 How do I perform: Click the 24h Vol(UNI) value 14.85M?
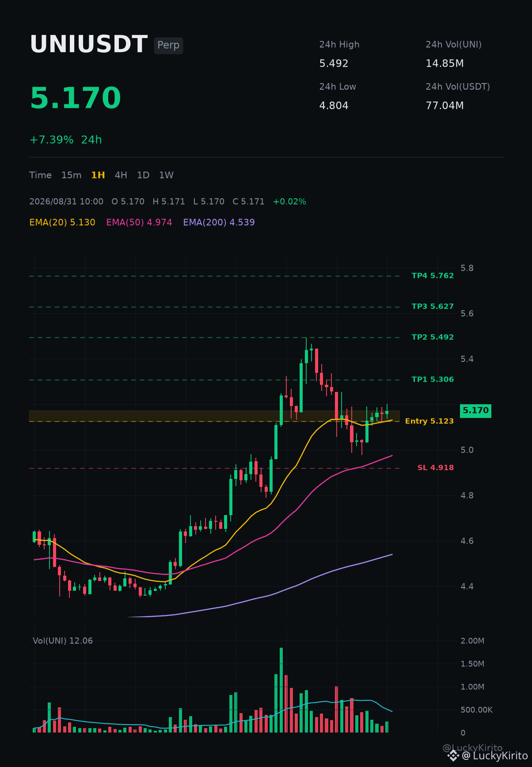coord(445,64)
